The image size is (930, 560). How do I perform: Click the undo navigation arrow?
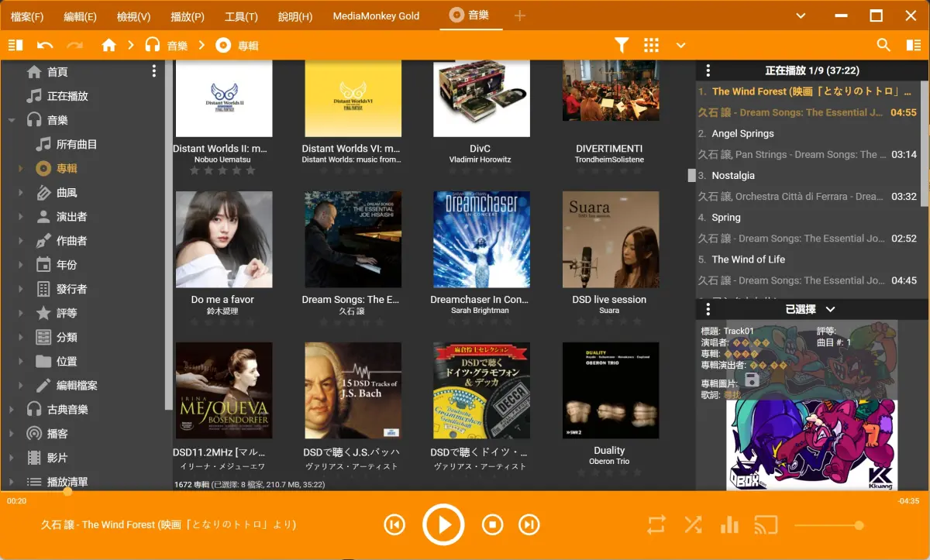[45, 46]
